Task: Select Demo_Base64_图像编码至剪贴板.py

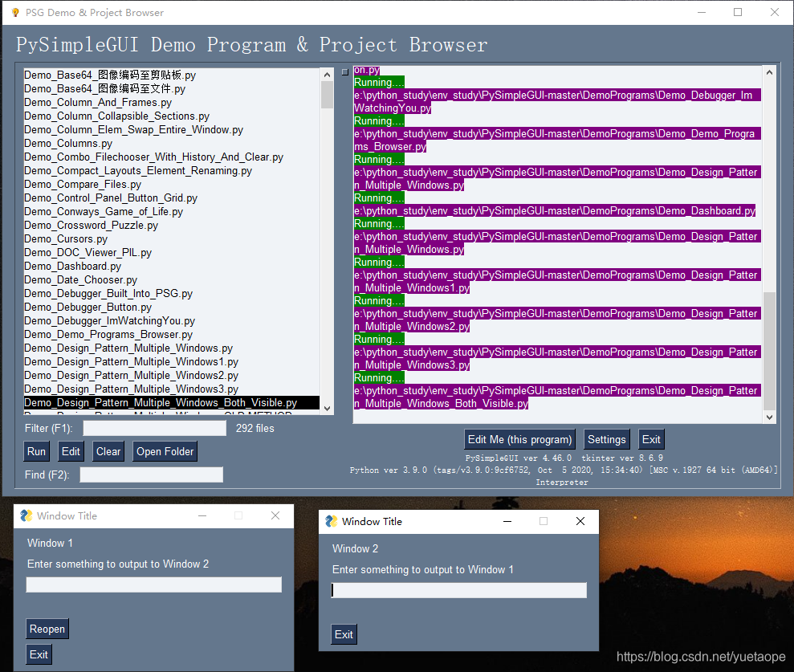Action: (172, 75)
